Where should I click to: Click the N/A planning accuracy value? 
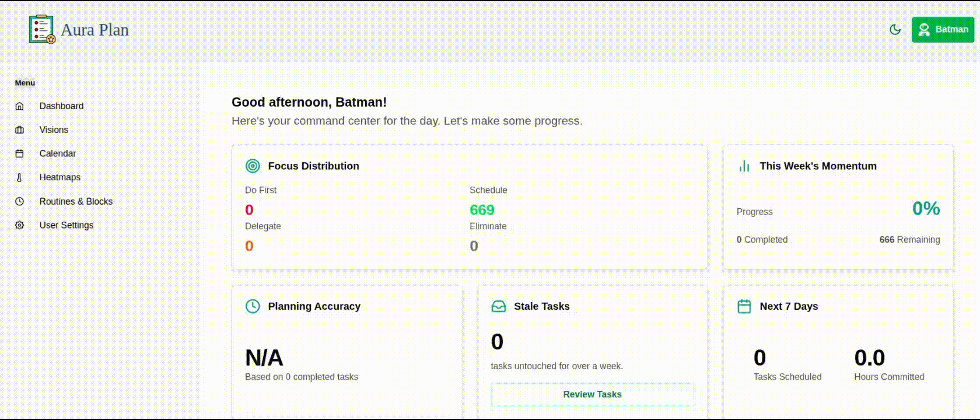[x=264, y=358]
